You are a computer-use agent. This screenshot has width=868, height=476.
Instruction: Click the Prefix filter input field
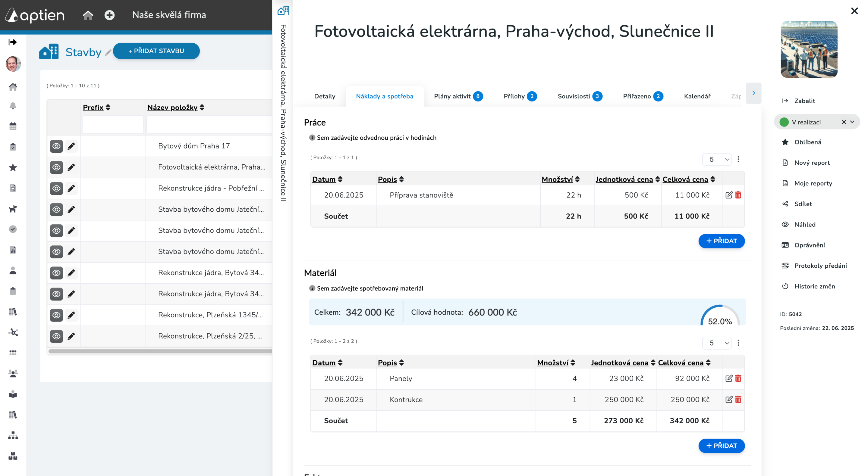pos(112,125)
